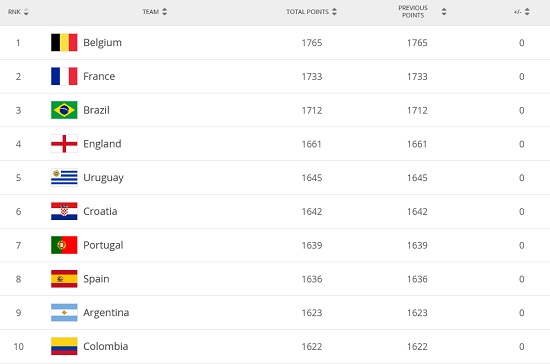This screenshot has height=364, width=550.
Task: Sort by PREVIOUS POINTS arrows
Action: (444, 12)
